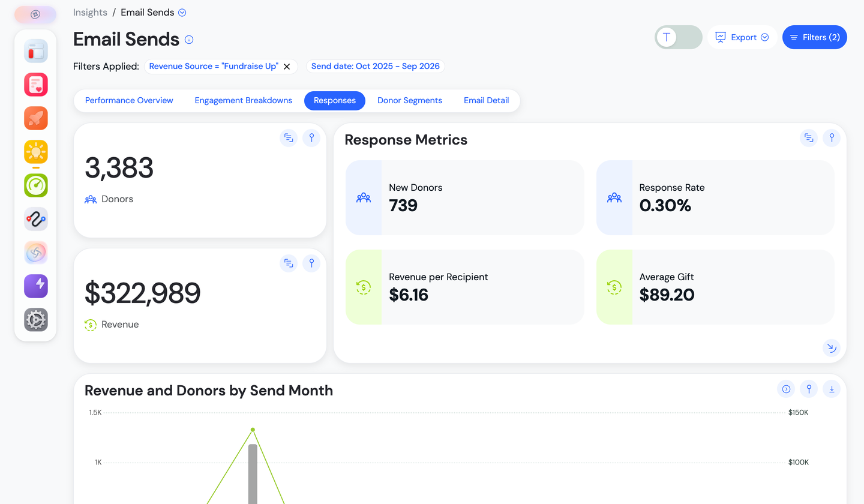864x504 pixels.
Task: Switch to Performance Overview tab
Action: (x=129, y=100)
